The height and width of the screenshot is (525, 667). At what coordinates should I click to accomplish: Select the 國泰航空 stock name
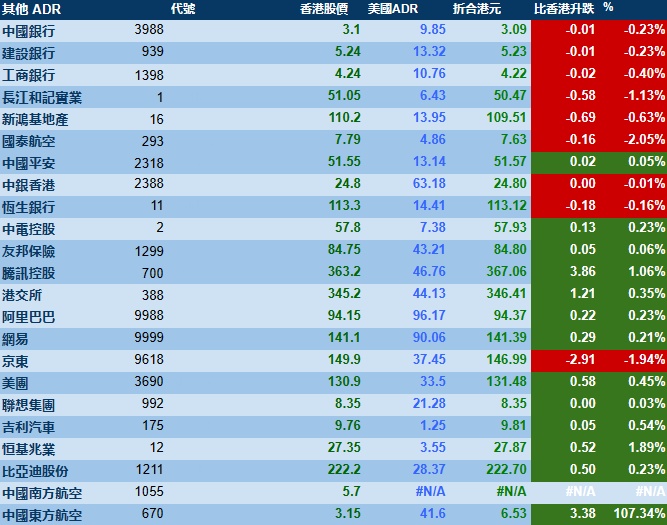coord(29,141)
